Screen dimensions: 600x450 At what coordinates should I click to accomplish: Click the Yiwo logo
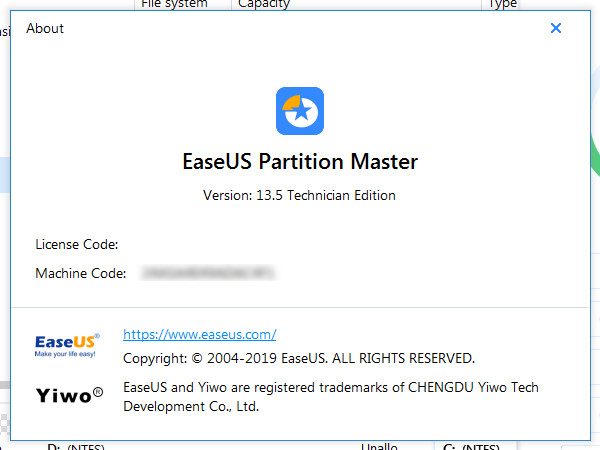[69, 394]
